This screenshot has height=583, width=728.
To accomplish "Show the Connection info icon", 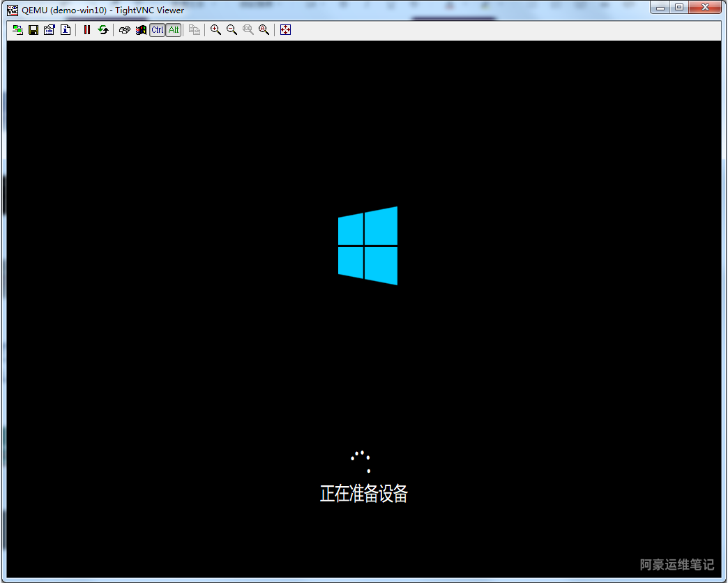I will pyautogui.click(x=66, y=30).
